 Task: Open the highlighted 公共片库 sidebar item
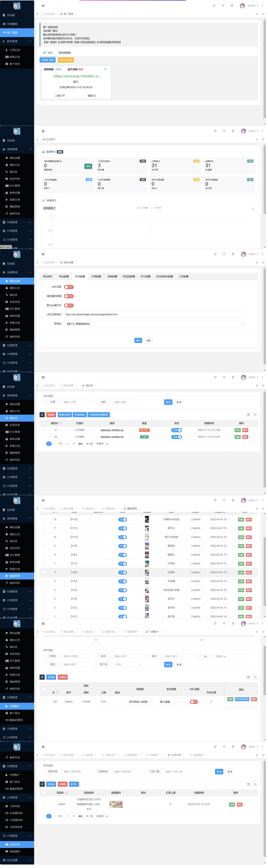(17, 844)
